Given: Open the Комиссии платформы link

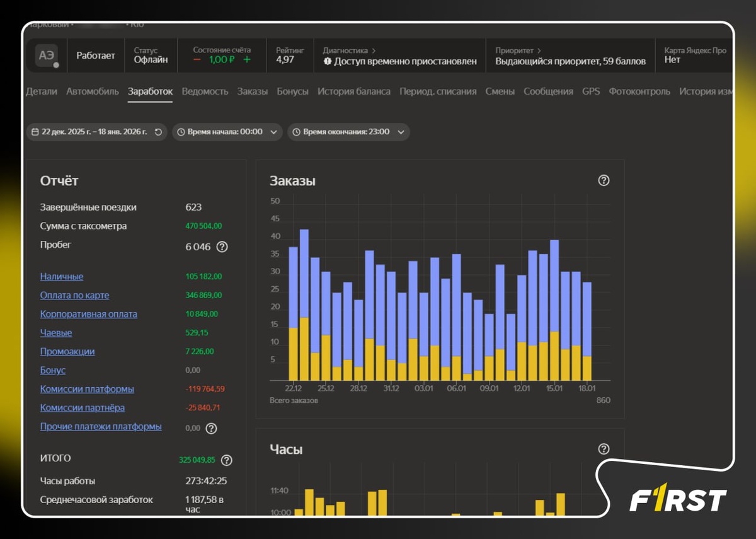Looking at the screenshot, I should click(87, 389).
